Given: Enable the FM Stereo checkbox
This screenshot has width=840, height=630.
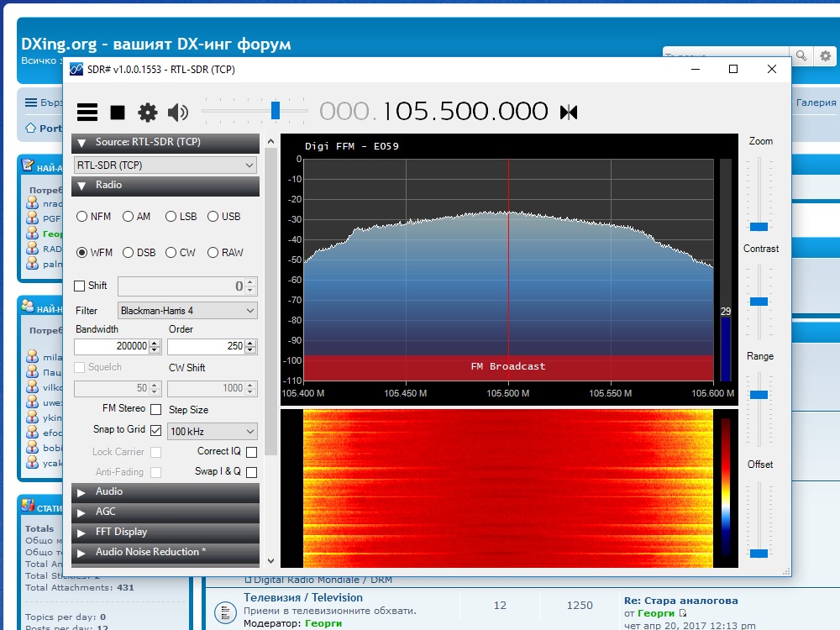Looking at the screenshot, I should click(156, 409).
